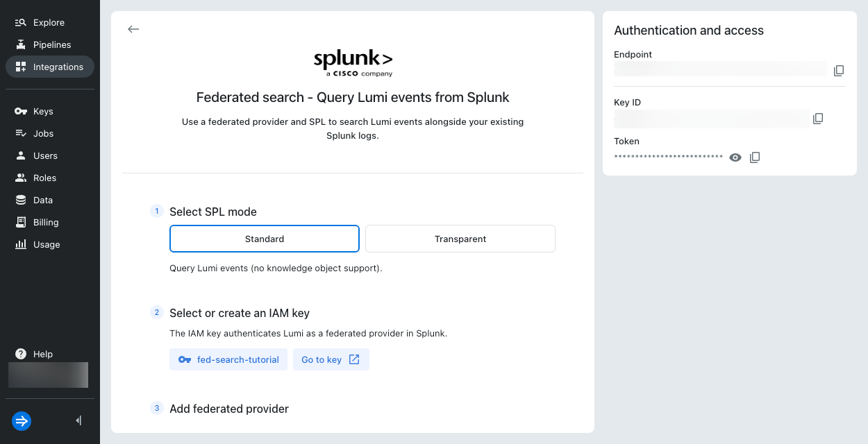Click the blurred Key ID field

[x=711, y=119]
